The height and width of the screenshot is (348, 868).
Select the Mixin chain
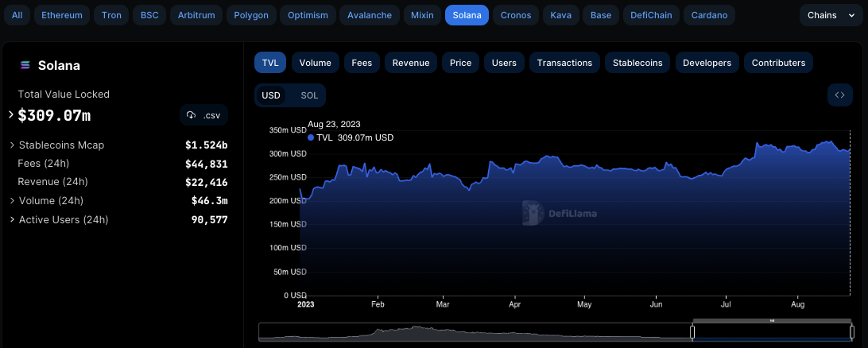coord(422,15)
